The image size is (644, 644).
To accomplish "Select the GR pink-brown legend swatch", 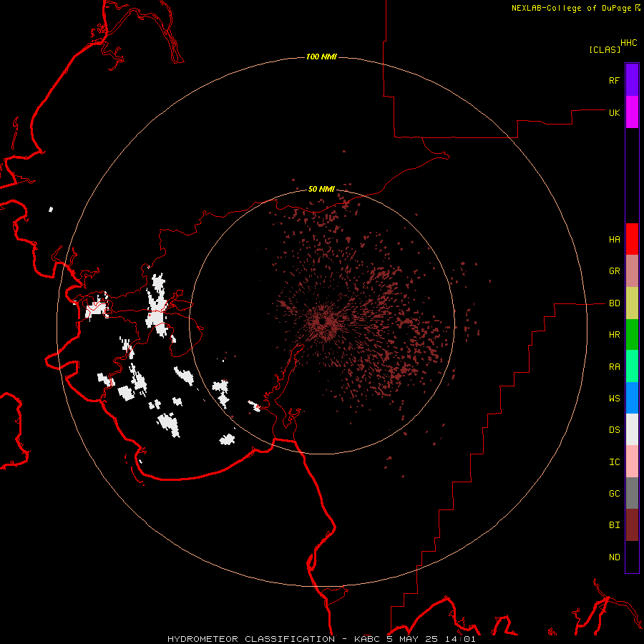I will pyautogui.click(x=632, y=271).
